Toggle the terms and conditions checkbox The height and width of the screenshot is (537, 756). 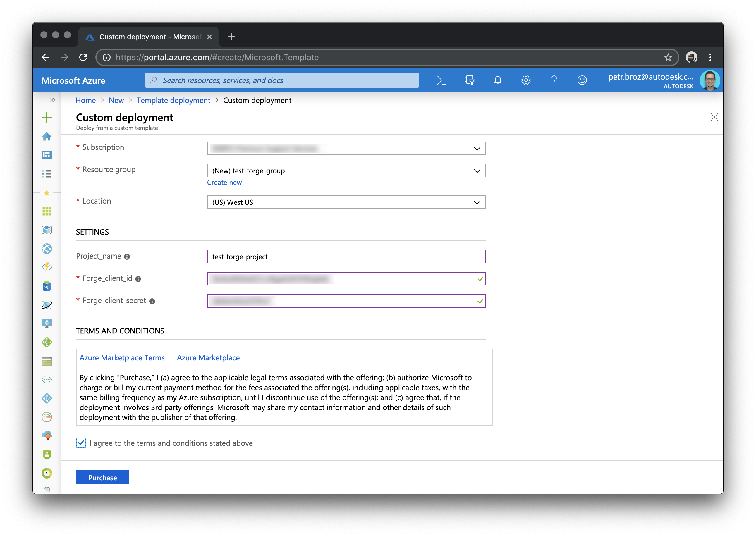click(x=81, y=442)
